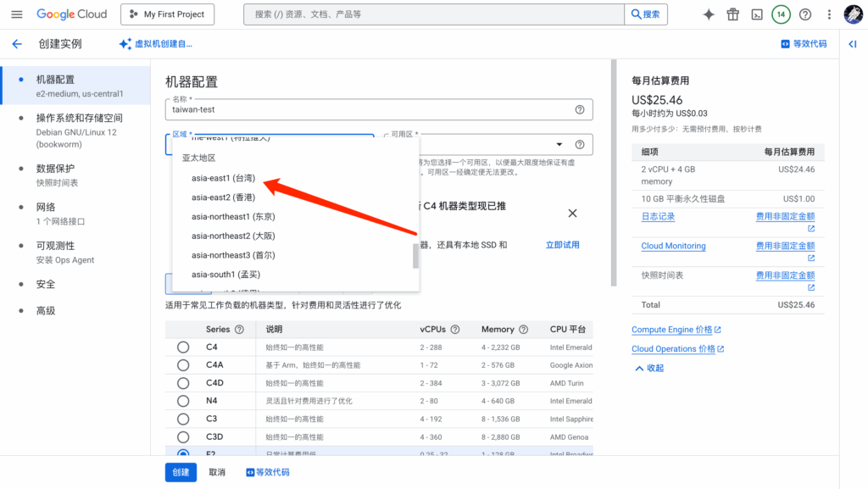Click the help icon beside zone dropdown
This screenshot has width=868, height=489.
580,144
